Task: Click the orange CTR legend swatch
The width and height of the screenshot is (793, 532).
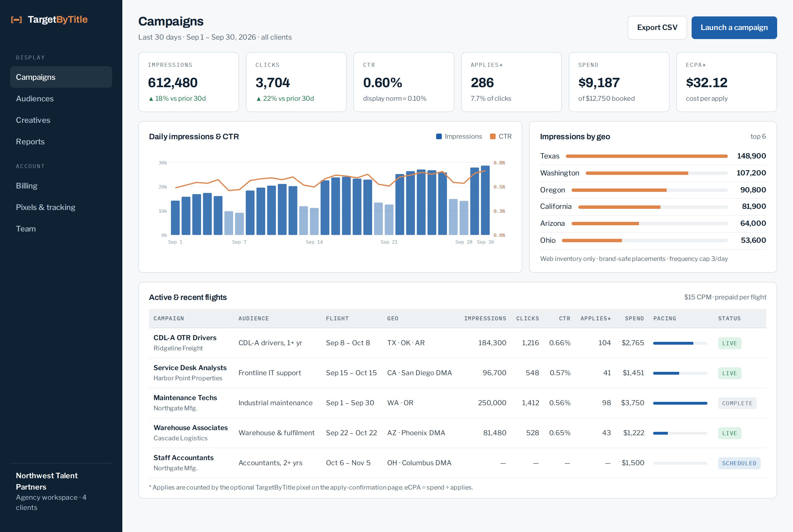Action: (493, 136)
